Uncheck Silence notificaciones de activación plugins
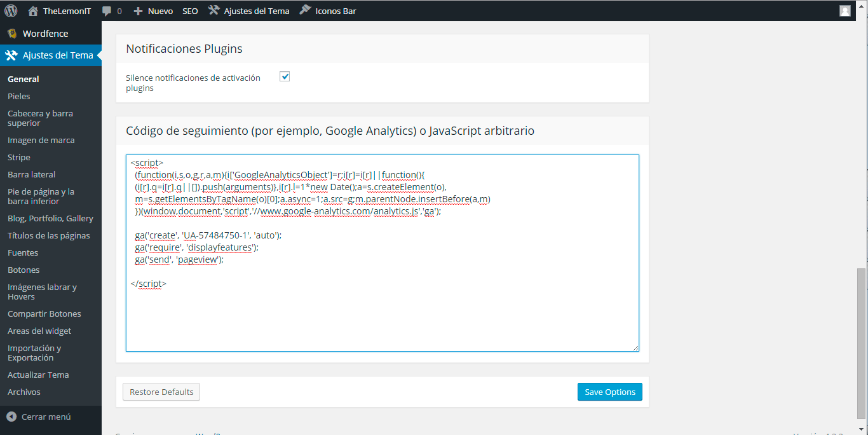Viewport: 868px width, 435px height. click(285, 77)
